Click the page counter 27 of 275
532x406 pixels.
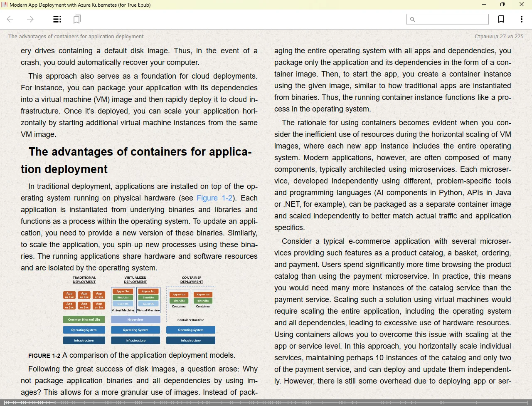pos(499,37)
